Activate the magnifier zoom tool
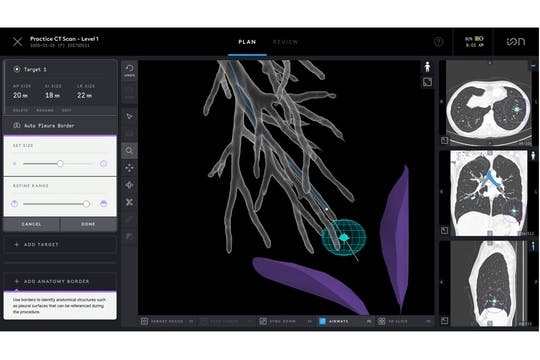This screenshot has height=360, width=540. (129, 151)
